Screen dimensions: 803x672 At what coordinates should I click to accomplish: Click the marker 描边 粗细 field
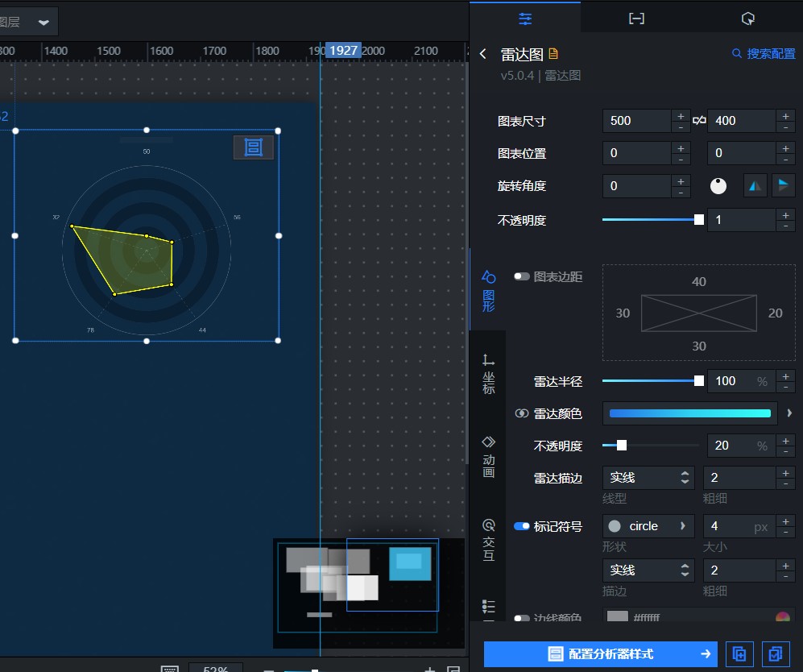point(739,570)
